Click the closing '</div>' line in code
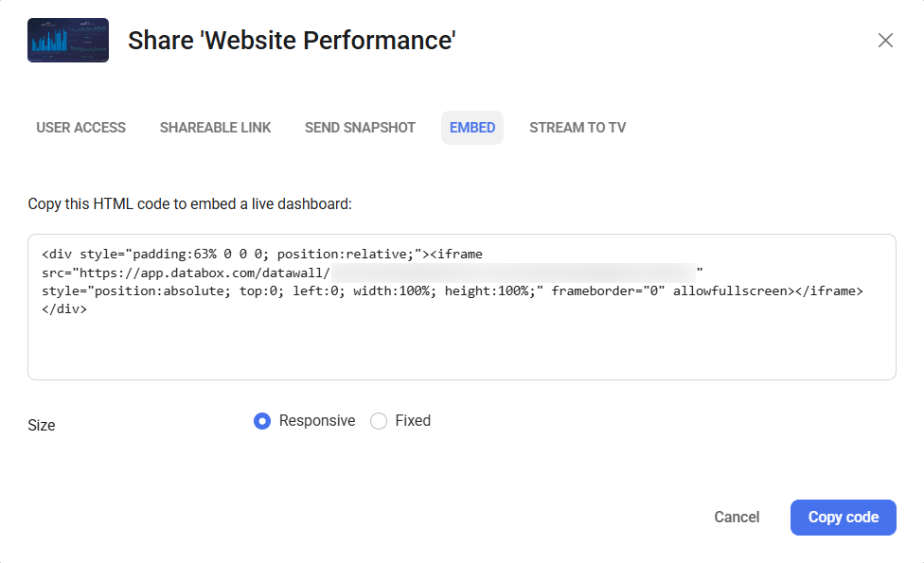This screenshot has height=563, width=924. (x=64, y=309)
